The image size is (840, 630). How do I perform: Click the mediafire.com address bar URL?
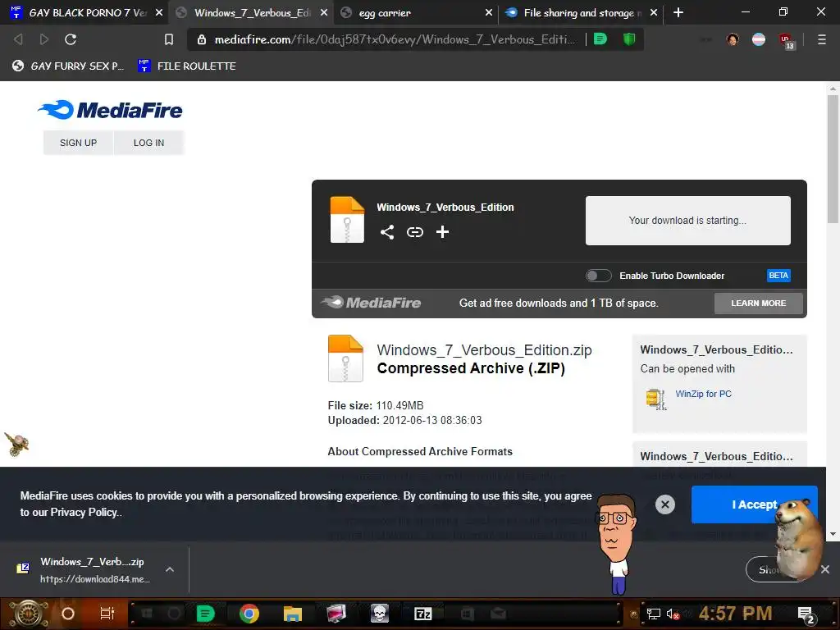[395, 39]
